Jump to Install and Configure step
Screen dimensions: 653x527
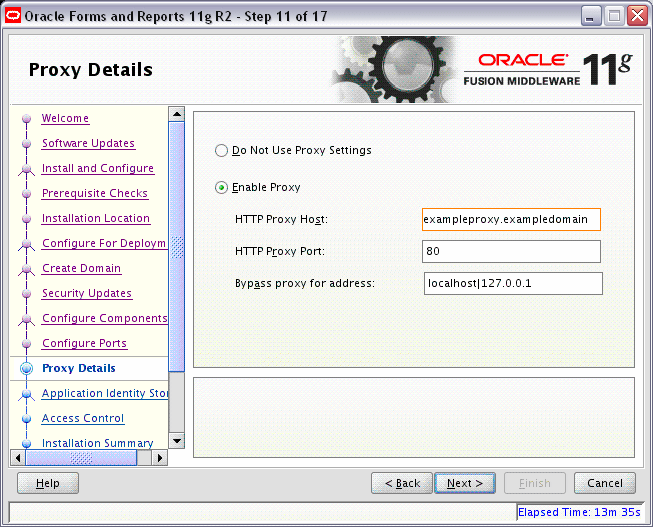click(x=98, y=168)
